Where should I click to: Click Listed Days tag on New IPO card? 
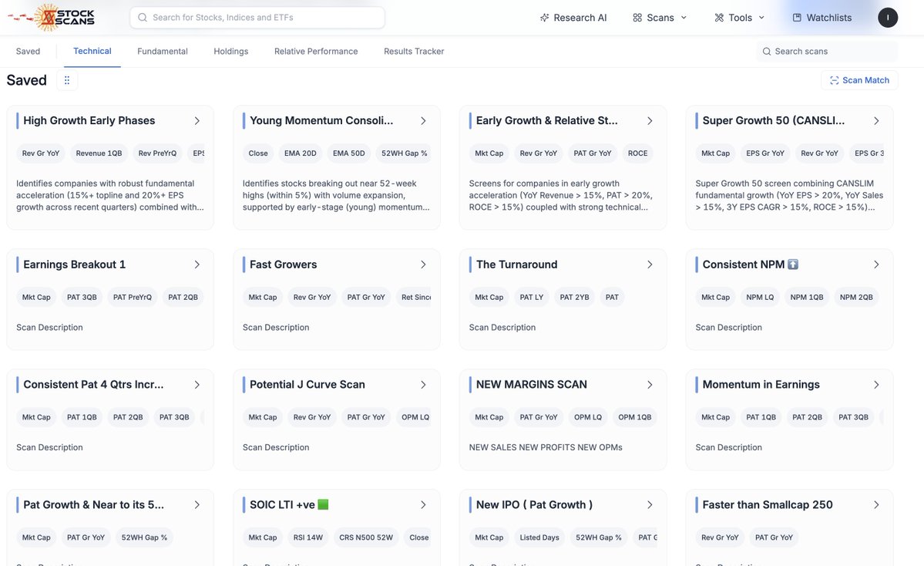tap(539, 537)
